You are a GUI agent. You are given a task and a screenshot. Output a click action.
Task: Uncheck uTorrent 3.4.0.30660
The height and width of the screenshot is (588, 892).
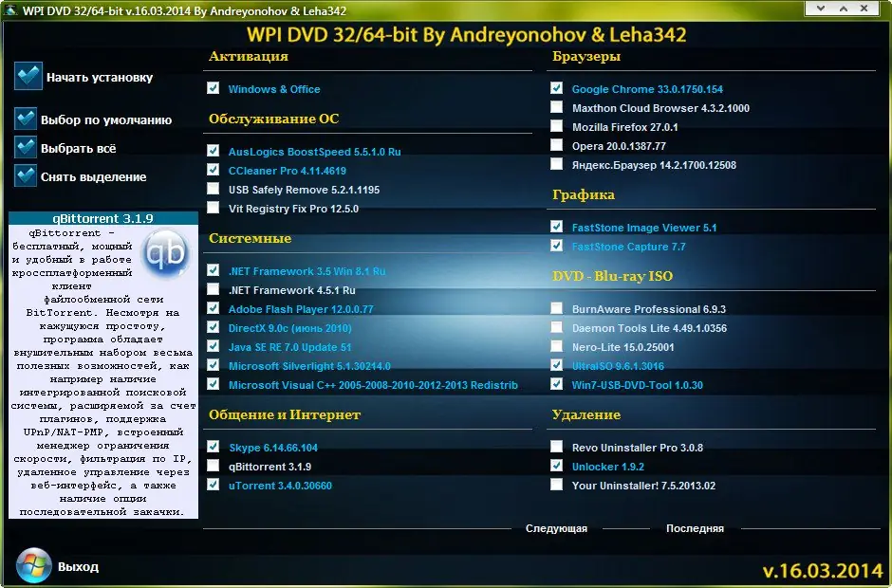(x=214, y=485)
